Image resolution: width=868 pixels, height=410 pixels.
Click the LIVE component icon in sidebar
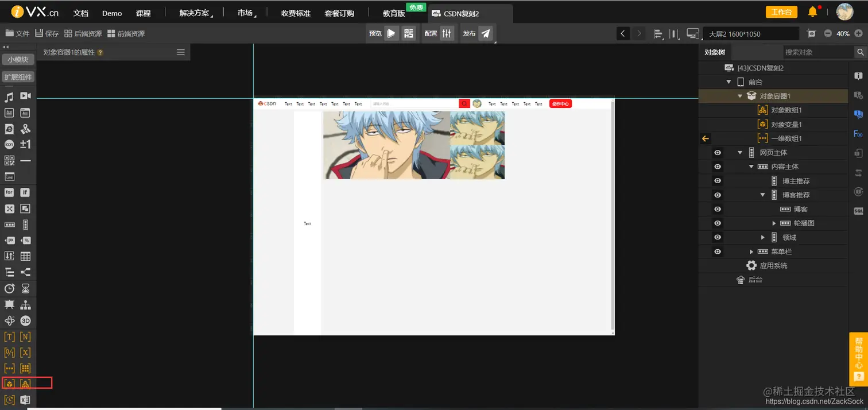pyautogui.click(x=9, y=177)
